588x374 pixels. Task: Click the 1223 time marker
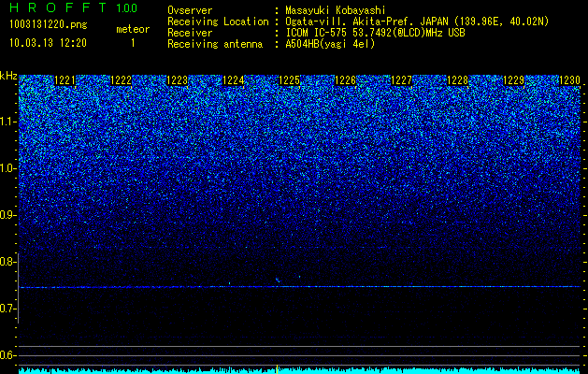[x=177, y=80]
